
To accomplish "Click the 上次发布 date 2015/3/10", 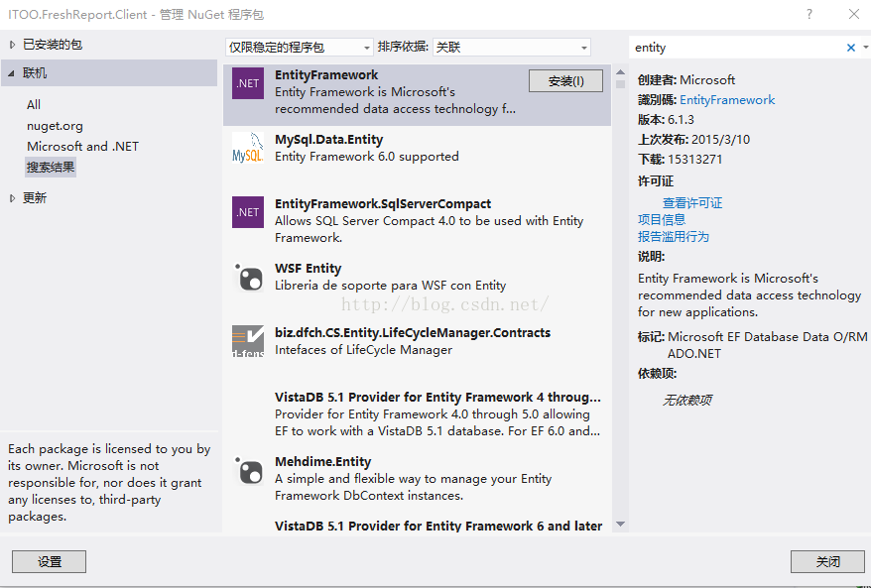I will pos(720,140).
